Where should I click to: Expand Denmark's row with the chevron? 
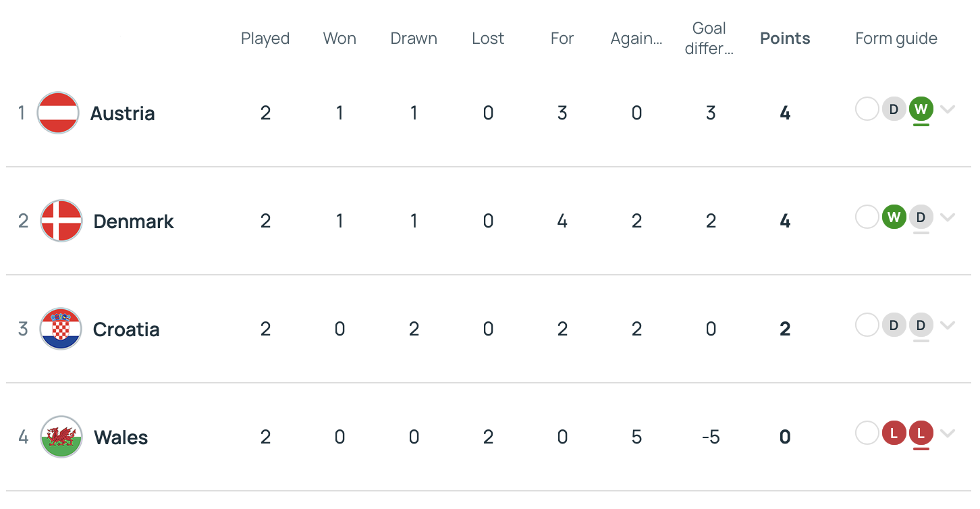pos(948,217)
